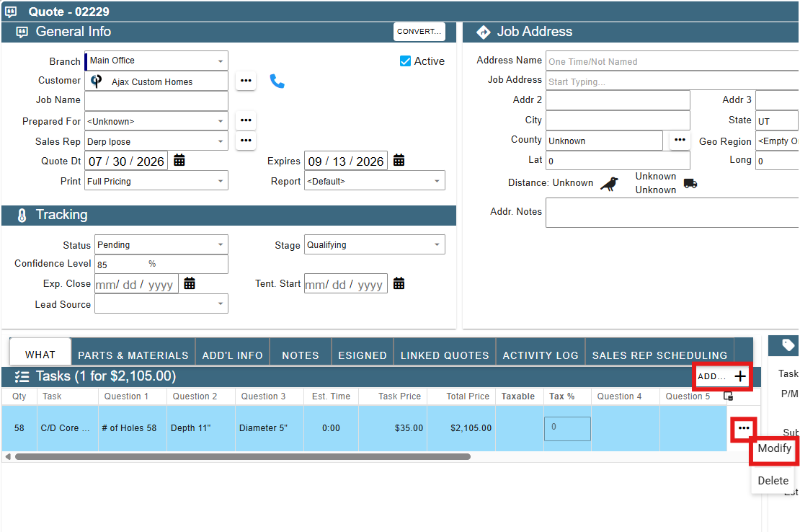The height and width of the screenshot is (532, 800).
Task: Click the City input field
Action: [x=618, y=120]
